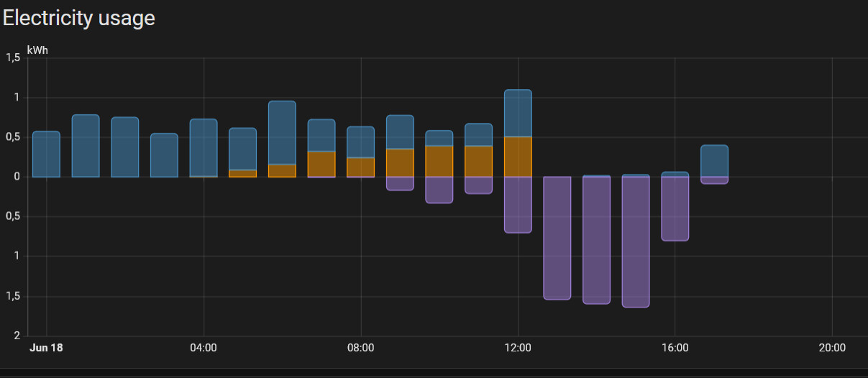868x378 pixels.
Task: Click the 0 value on the y-axis
Action: (19, 177)
